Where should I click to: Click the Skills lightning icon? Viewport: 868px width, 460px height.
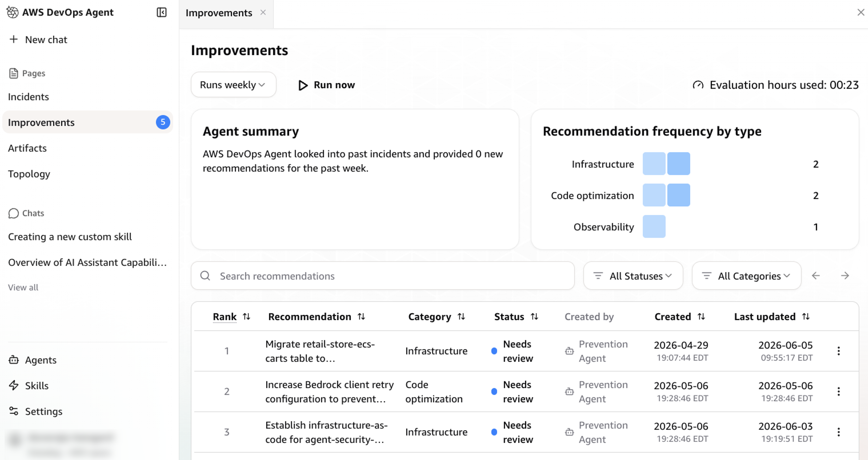(14, 385)
